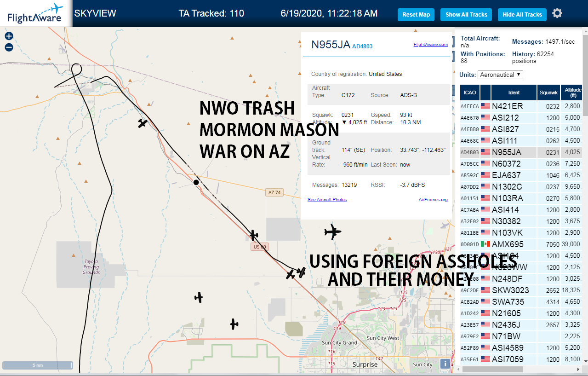This screenshot has width=588, height=376.
Task: Select the N103RA aircraft row
Action: tap(521, 198)
